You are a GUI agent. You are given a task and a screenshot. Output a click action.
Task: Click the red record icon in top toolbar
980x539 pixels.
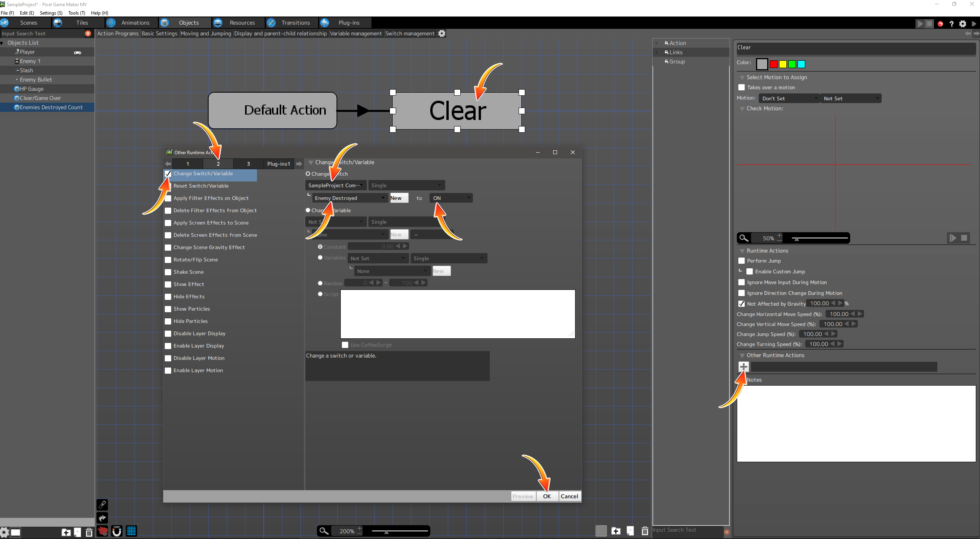[x=940, y=23]
